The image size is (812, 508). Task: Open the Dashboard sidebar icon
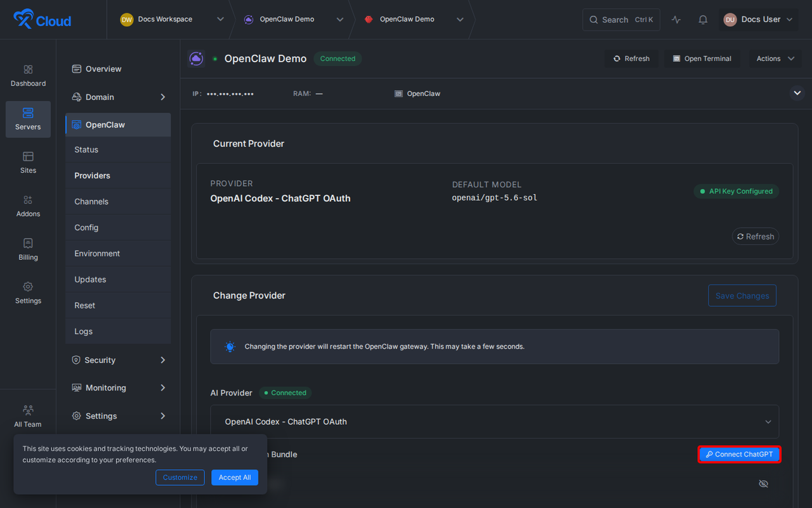pyautogui.click(x=28, y=76)
